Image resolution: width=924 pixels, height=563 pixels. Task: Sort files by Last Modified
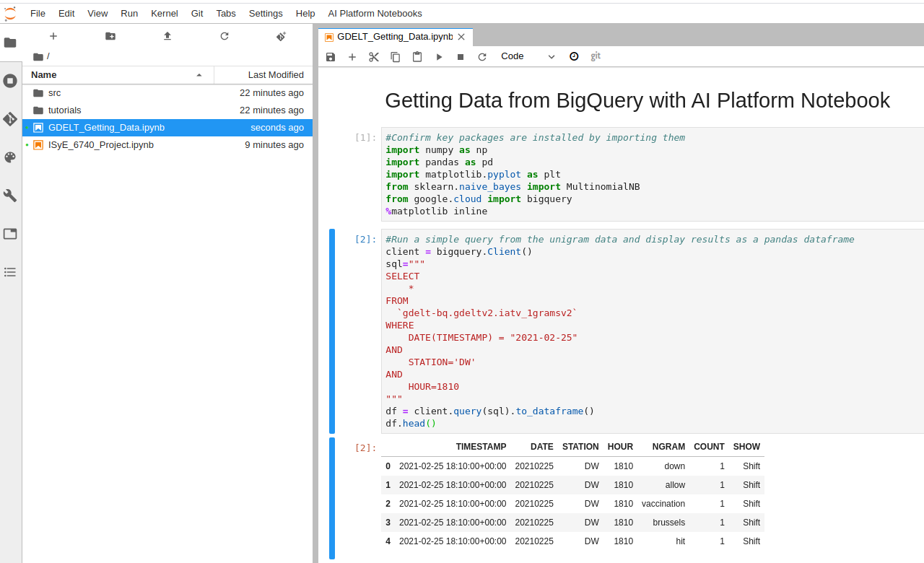263,75
